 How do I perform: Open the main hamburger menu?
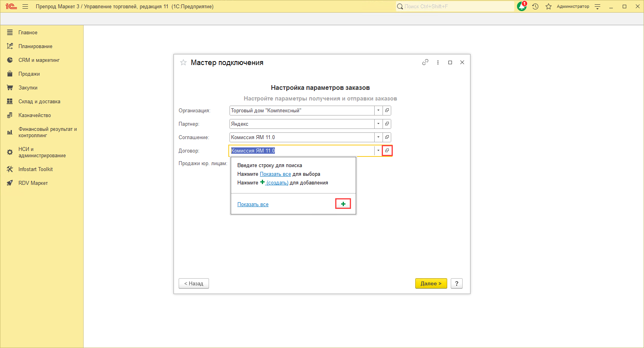coord(25,7)
